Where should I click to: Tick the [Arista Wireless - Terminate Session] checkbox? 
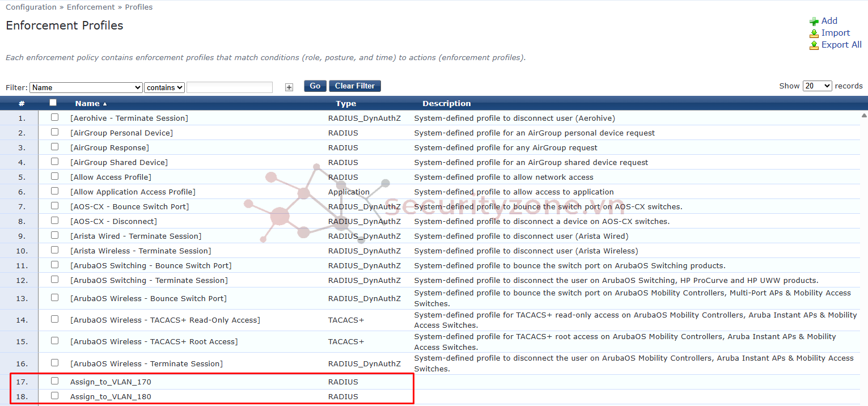pyautogui.click(x=54, y=250)
